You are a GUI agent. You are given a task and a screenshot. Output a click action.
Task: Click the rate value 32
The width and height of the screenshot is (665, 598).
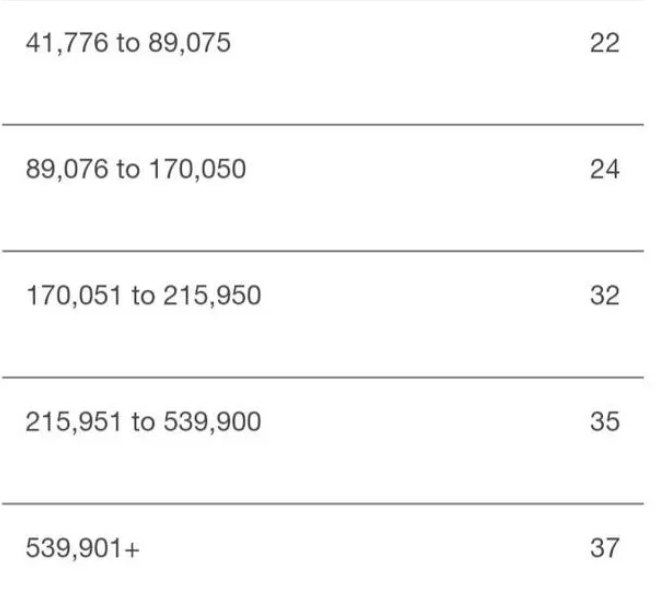coord(605,296)
